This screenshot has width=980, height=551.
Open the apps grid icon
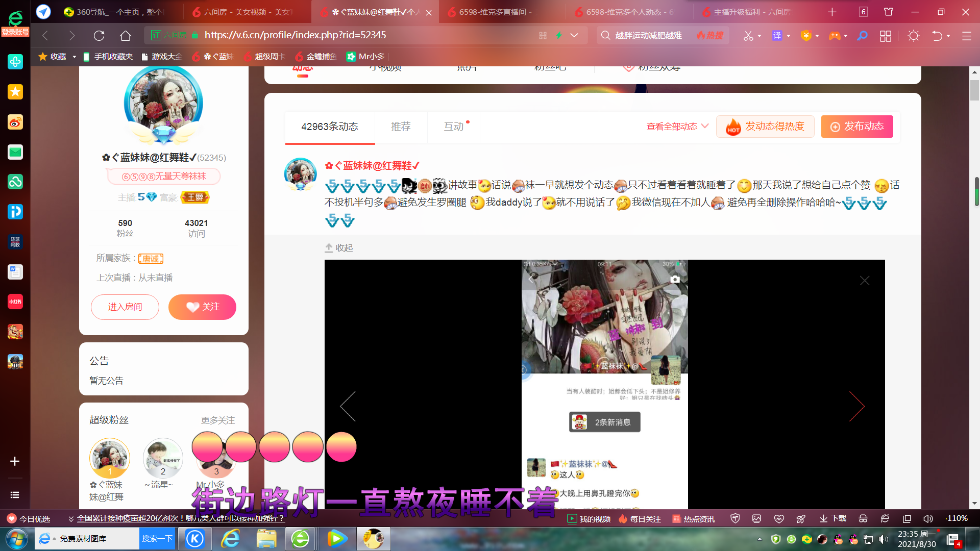tap(886, 36)
